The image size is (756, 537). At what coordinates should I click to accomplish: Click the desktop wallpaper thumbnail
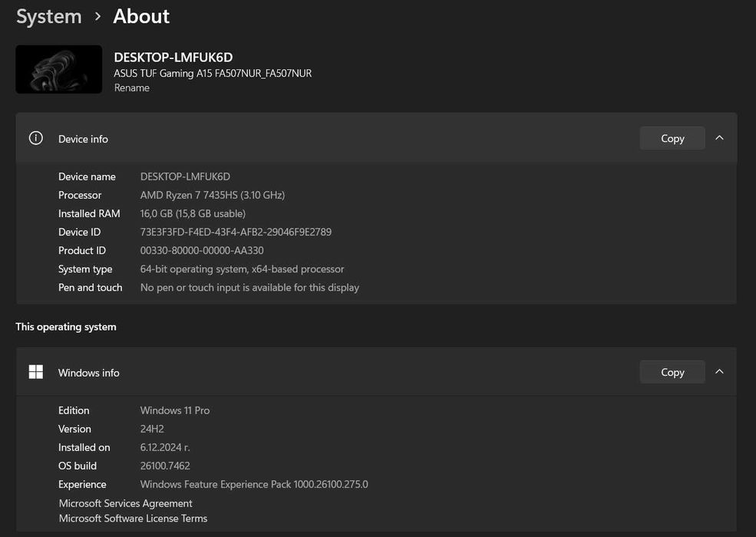coord(58,69)
